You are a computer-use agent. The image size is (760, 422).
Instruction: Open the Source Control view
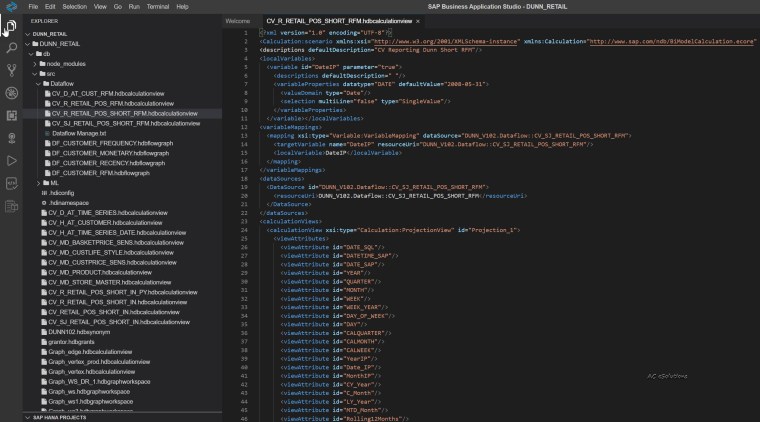coord(11,71)
